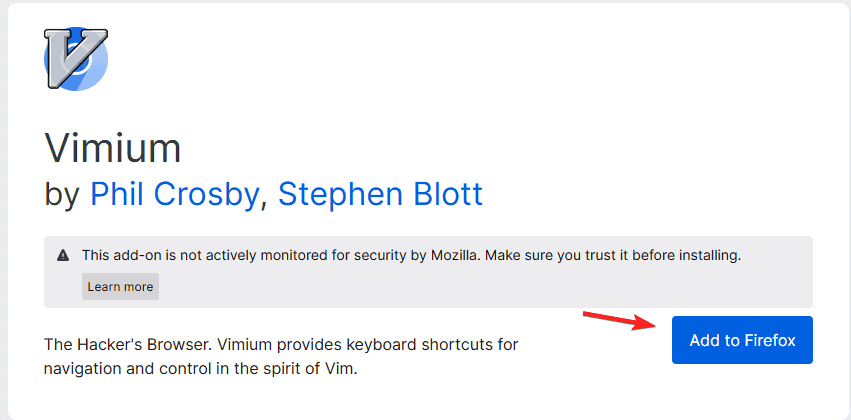Click the gray V letter in the logo
851x420 pixels.
tap(71, 58)
